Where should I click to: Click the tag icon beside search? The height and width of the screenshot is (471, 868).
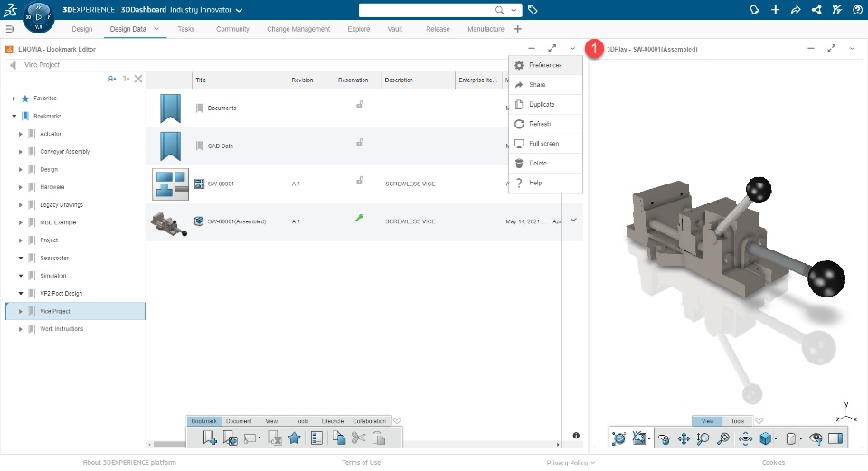click(533, 10)
